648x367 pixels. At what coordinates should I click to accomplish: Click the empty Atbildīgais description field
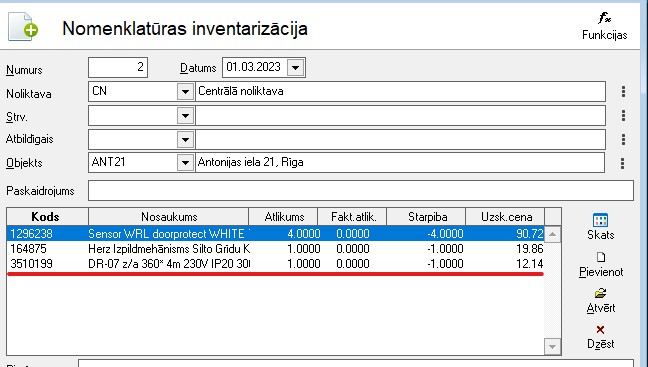point(400,139)
